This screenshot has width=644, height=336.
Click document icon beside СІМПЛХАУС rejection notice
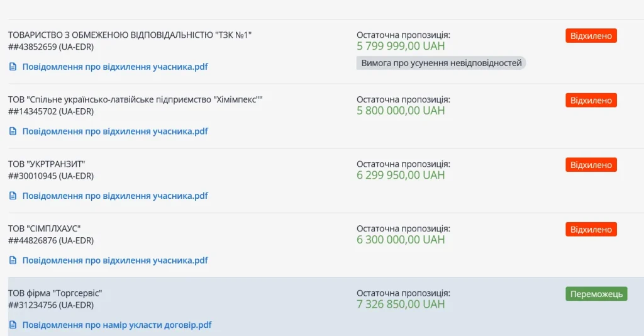[13, 260]
